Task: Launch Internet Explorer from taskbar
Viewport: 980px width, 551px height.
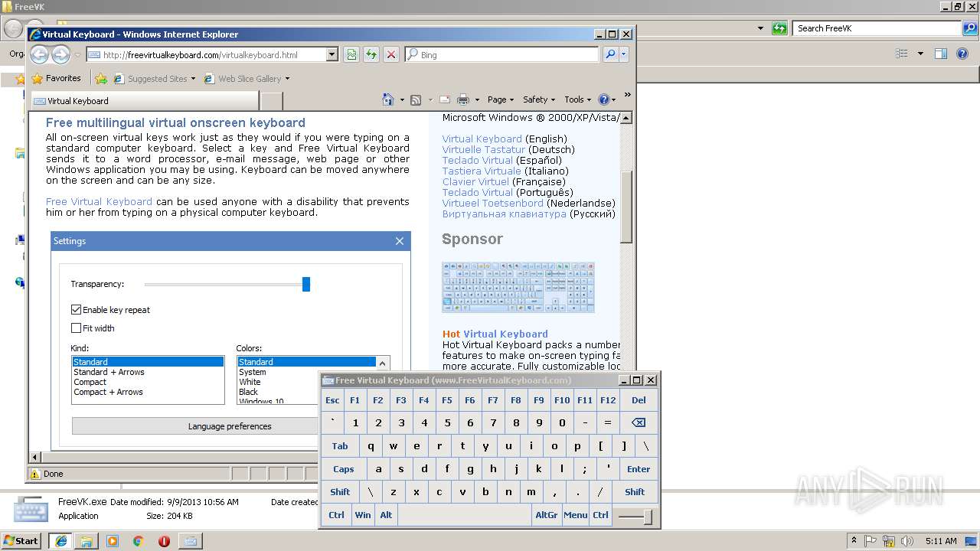Action: [60, 541]
